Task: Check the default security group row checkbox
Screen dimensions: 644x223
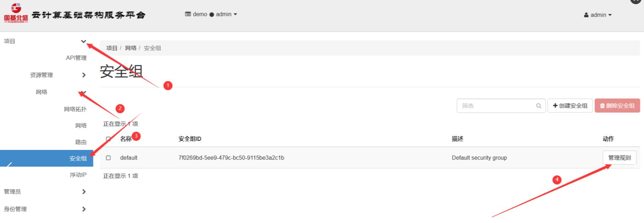Action: point(108,158)
